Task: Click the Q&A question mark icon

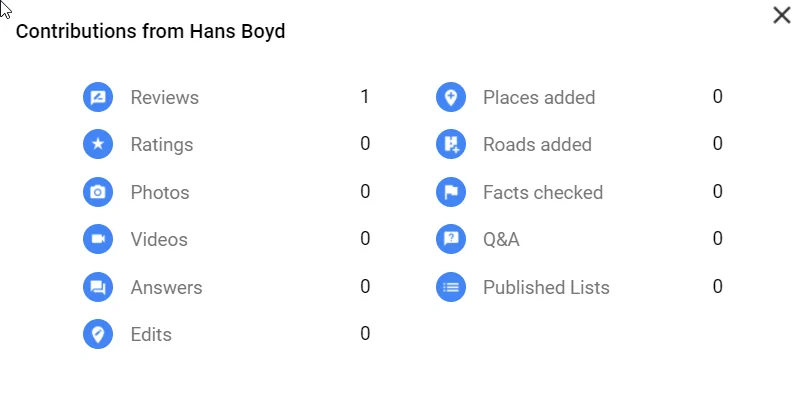Action: (451, 239)
